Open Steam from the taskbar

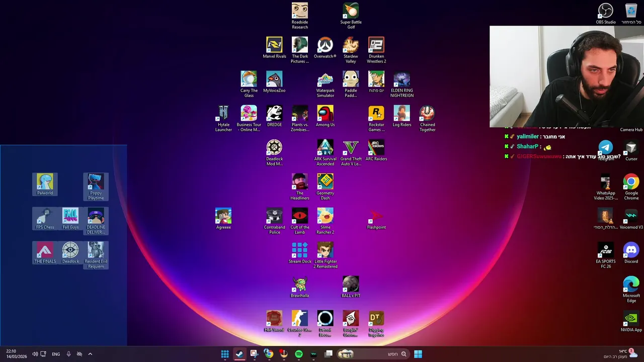(x=239, y=354)
